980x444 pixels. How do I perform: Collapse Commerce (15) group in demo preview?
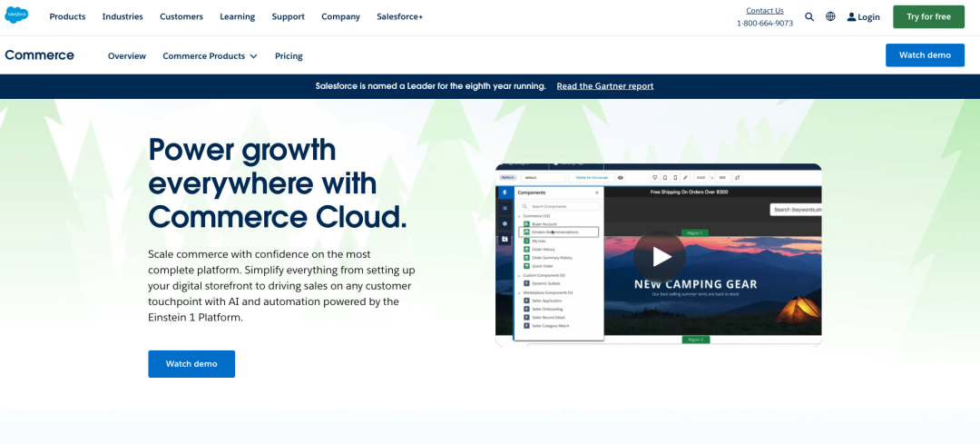point(519,216)
